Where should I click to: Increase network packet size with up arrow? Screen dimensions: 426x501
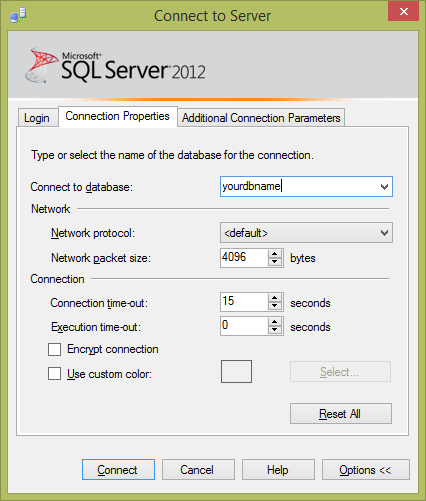275,254
